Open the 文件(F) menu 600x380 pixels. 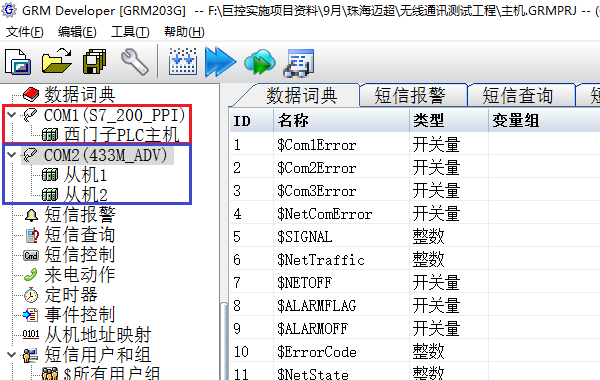click(x=24, y=32)
